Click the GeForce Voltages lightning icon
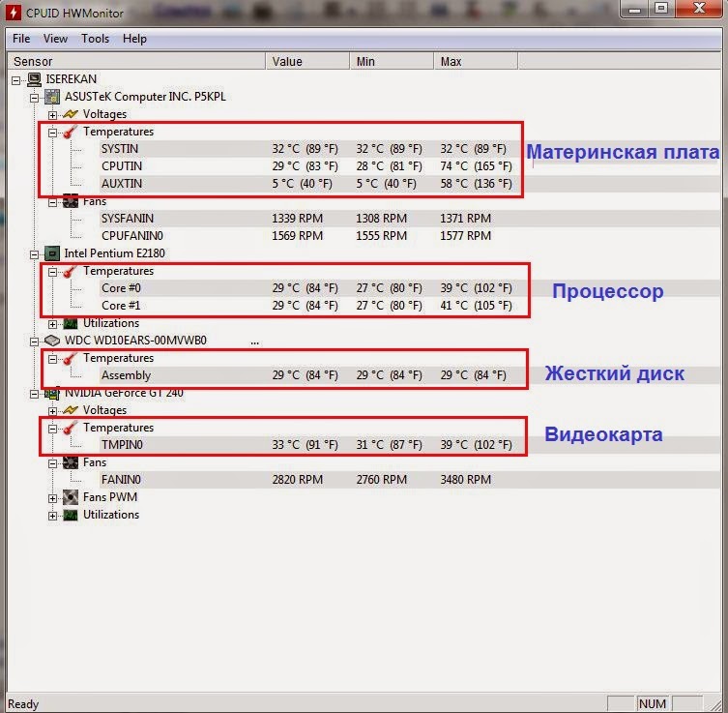This screenshot has width=728, height=713. tap(71, 410)
